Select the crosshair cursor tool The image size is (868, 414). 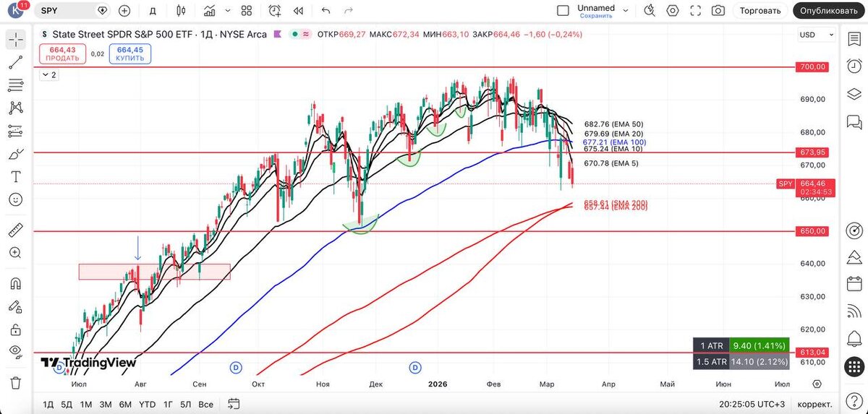(15, 40)
